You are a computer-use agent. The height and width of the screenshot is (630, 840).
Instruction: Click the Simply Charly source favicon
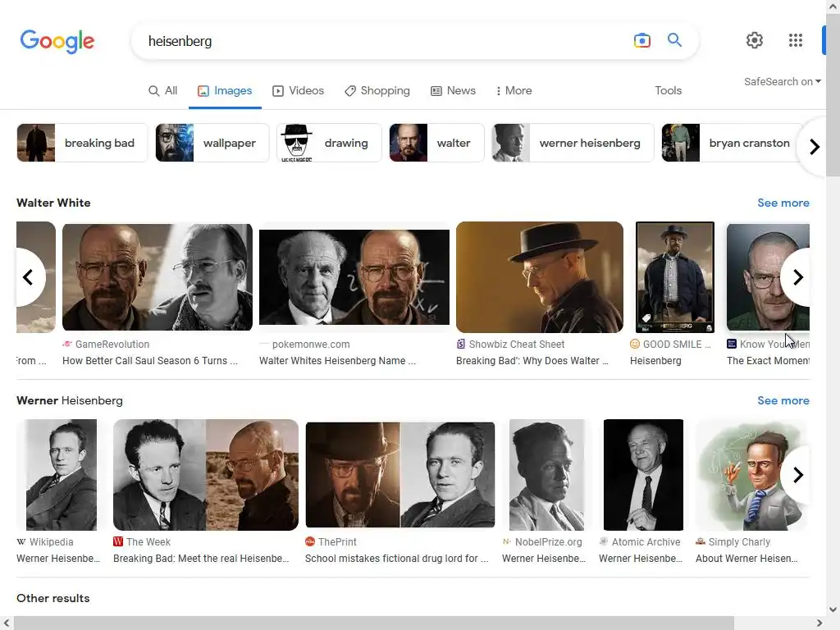pos(701,541)
